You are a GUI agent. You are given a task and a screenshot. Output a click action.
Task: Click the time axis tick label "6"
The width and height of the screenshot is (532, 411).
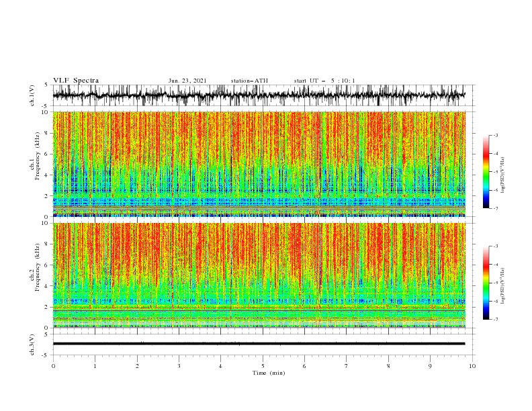(304, 366)
